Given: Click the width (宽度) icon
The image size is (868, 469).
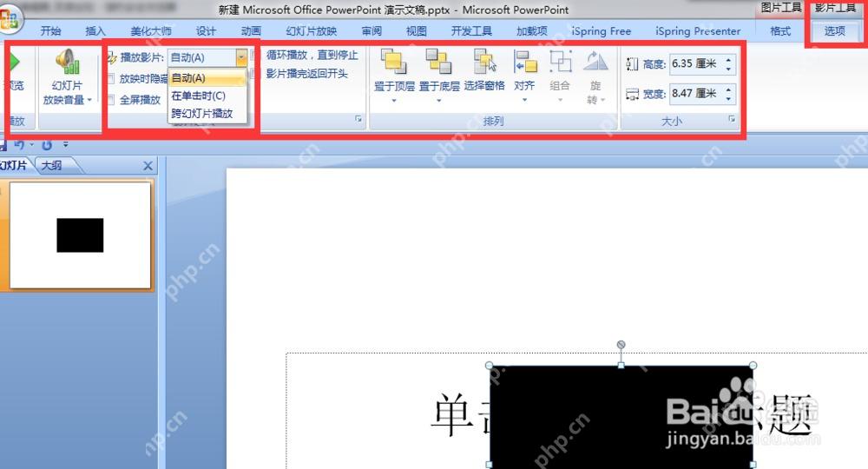Looking at the screenshot, I should pos(632,94).
